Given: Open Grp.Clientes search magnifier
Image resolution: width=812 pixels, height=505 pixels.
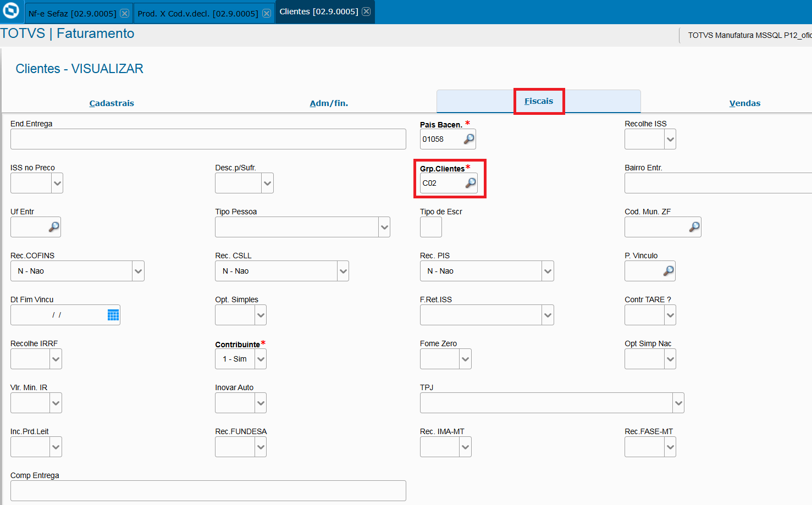Looking at the screenshot, I should (x=471, y=183).
